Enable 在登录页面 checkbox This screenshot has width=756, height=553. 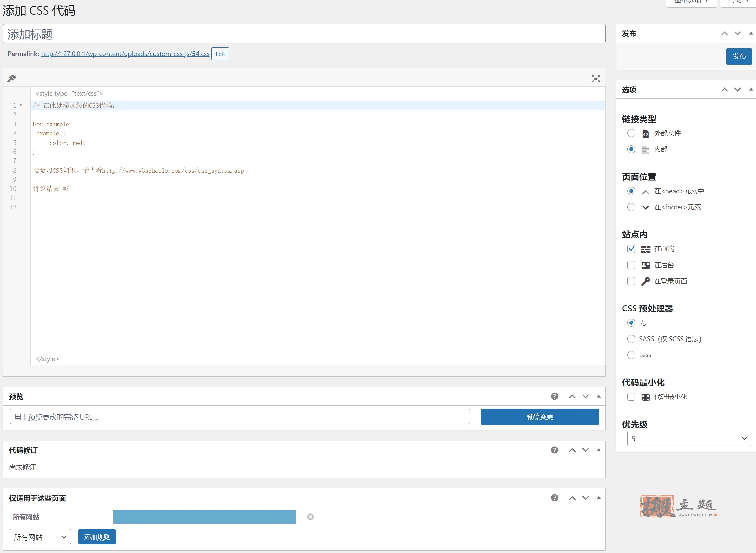point(631,281)
